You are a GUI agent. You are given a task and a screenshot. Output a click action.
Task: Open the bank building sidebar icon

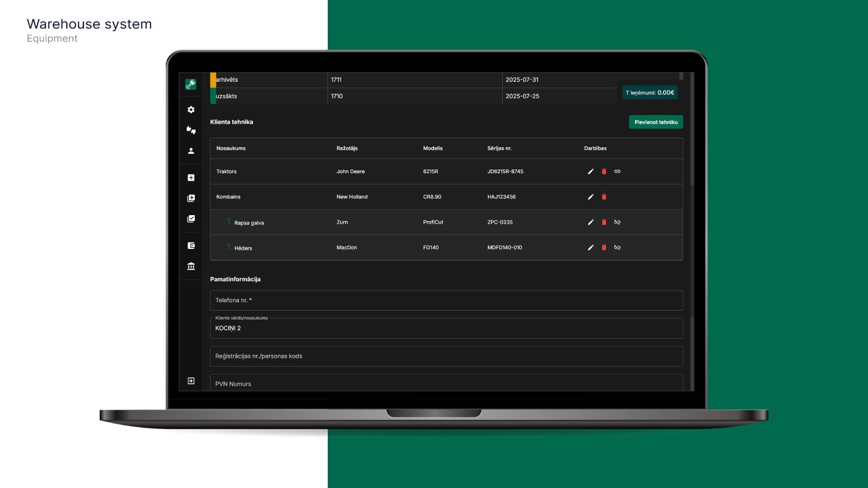[191, 266]
